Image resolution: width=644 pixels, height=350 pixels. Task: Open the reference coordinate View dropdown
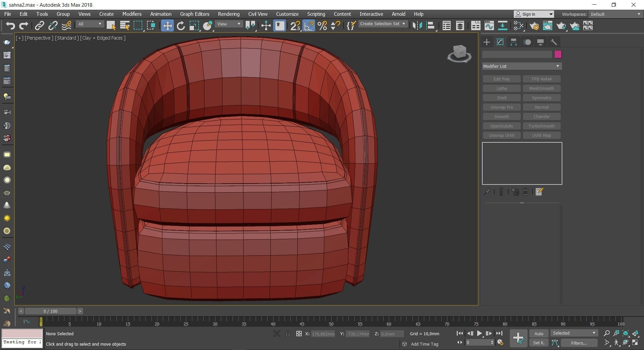[229, 24]
